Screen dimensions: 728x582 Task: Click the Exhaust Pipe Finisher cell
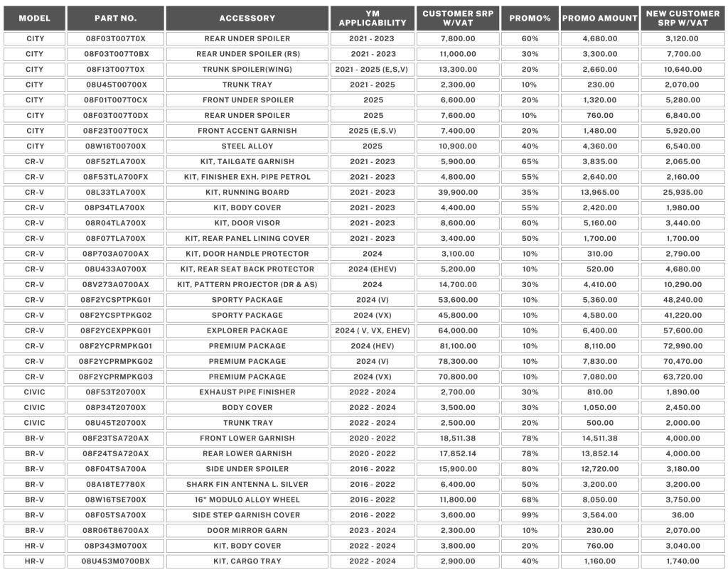tap(247, 392)
